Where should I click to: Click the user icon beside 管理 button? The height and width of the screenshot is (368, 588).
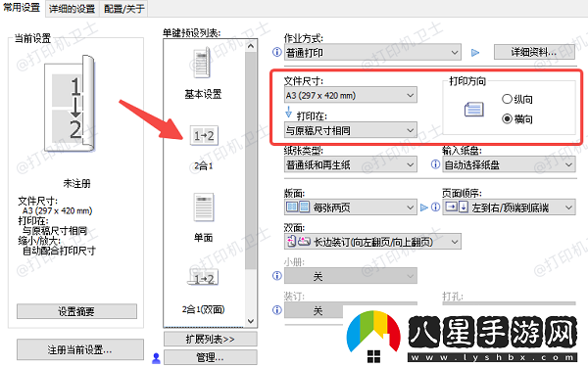click(x=156, y=358)
